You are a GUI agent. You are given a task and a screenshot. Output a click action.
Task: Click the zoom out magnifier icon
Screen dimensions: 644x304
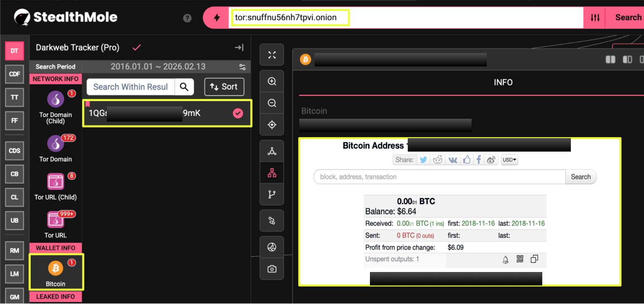coord(272,103)
